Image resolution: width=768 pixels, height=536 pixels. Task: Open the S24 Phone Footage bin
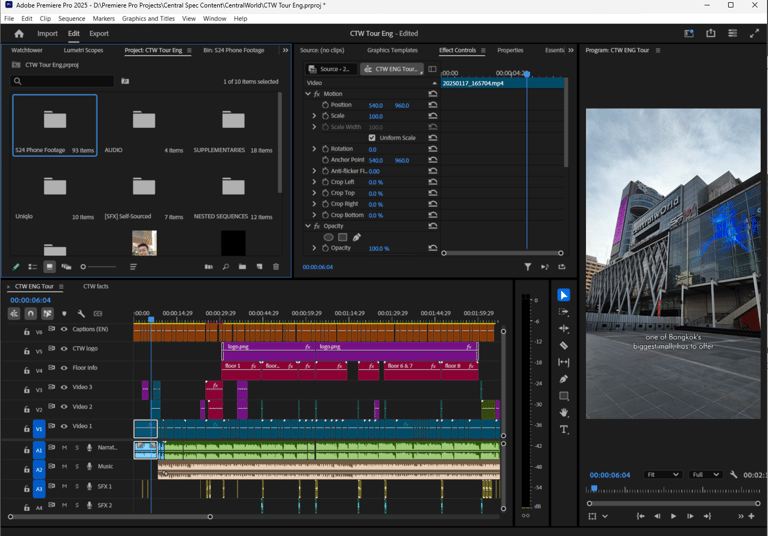(x=55, y=122)
